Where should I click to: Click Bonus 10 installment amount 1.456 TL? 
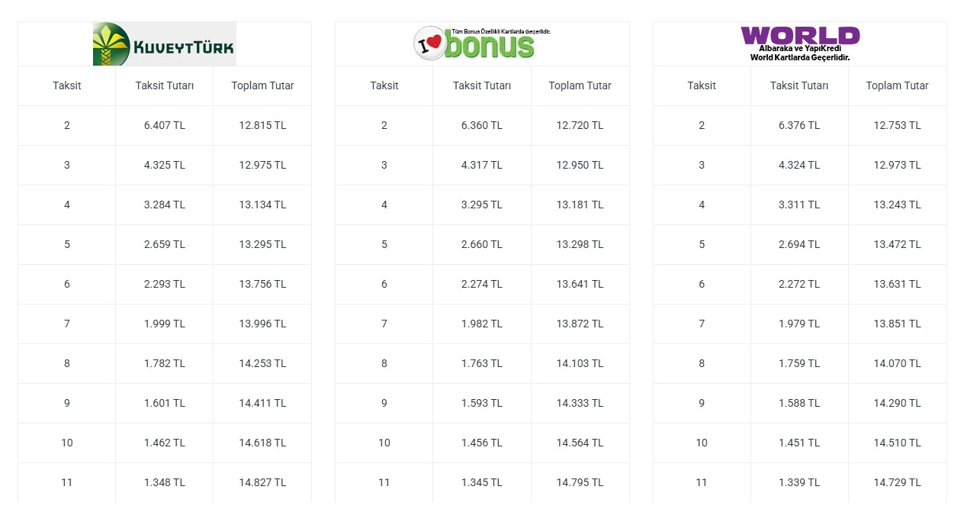coord(482,443)
